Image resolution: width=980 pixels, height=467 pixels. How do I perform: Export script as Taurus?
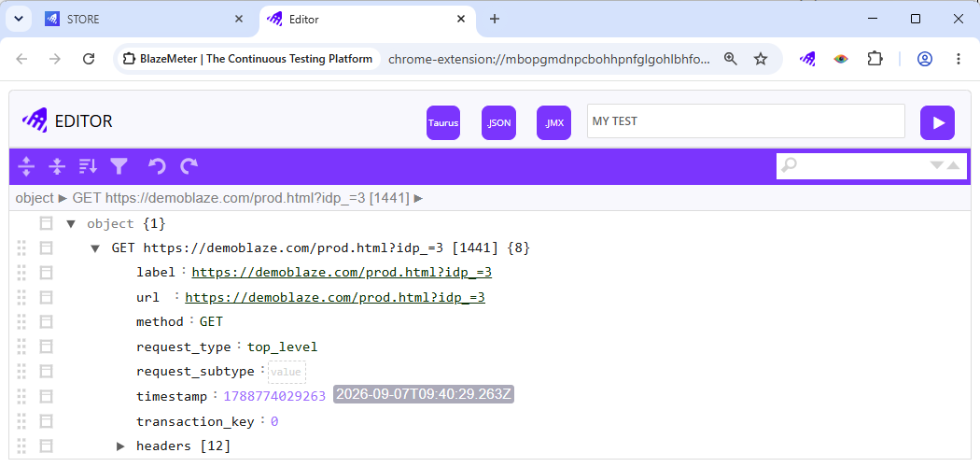tap(443, 122)
